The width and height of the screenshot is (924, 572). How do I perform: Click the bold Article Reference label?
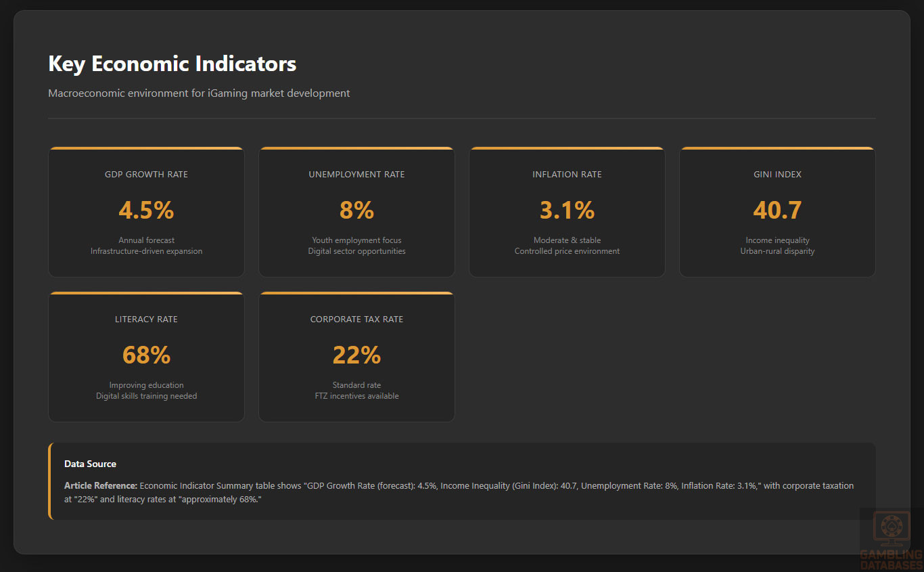point(101,485)
